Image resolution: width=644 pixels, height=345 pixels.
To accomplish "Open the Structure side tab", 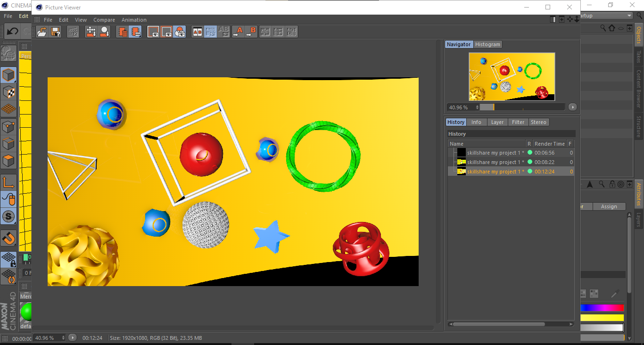I will 639,126.
